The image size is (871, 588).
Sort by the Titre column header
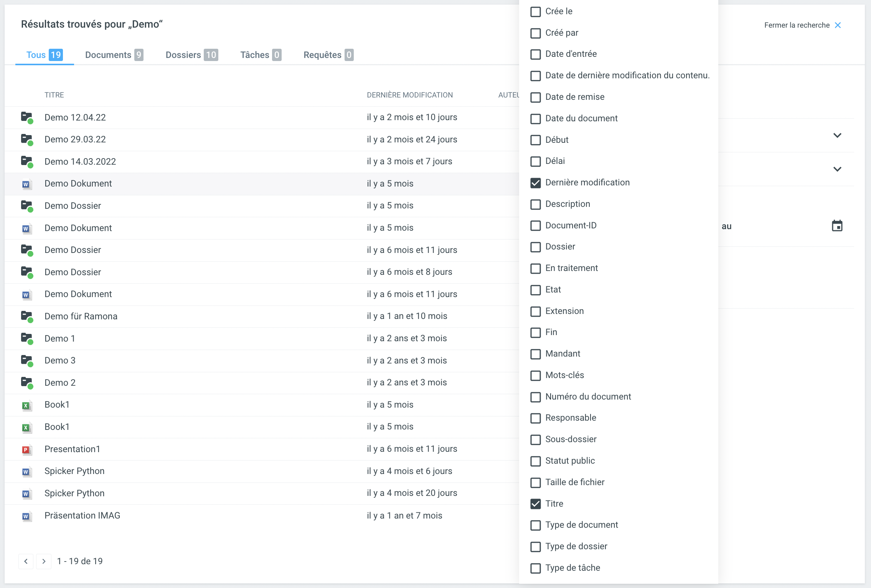pyautogui.click(x=54, y=95)
